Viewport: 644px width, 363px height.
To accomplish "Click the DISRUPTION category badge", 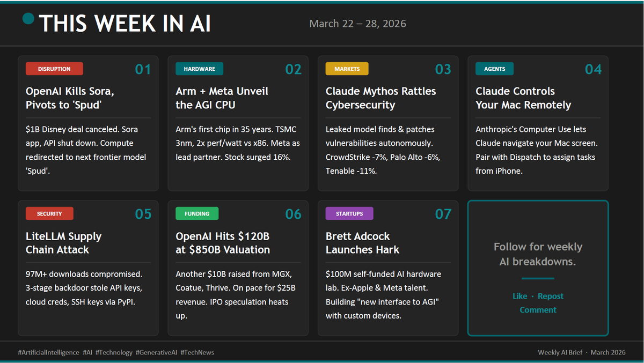I will click(x=54, y=69).
